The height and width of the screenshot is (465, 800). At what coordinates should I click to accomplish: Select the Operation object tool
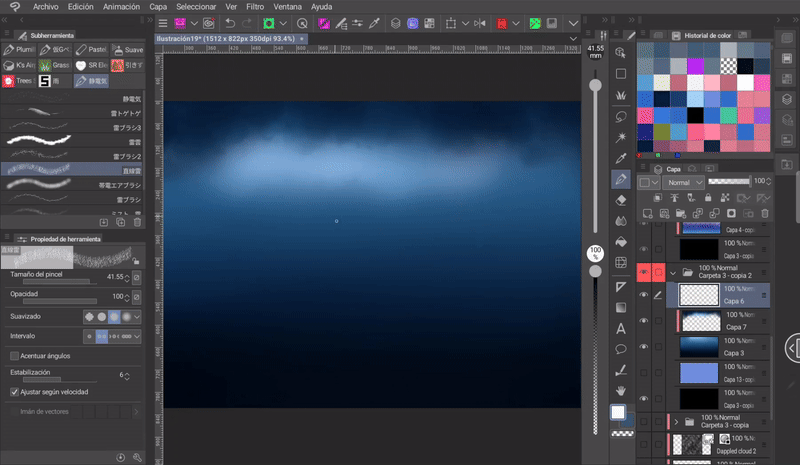tap(621, 53)
